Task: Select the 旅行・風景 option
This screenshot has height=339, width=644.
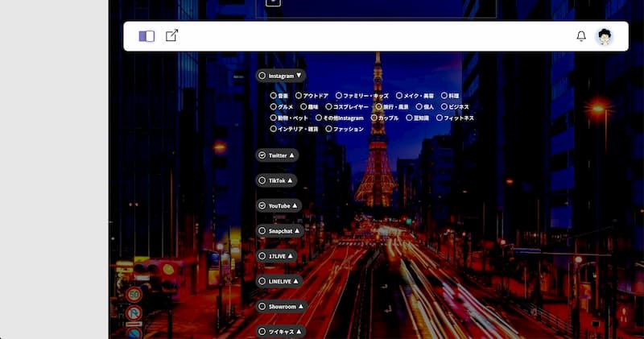Action: pyautogui.click(x=392, y=107)
